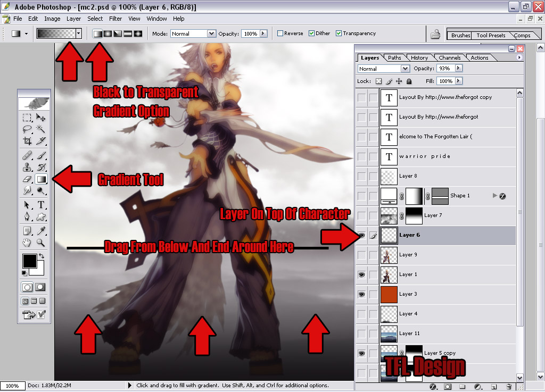This screenshot has height=392, width=545.
Task: Open the options bar Opacity slider arrow
Action: pyautogui.click(x=263, y=34)
